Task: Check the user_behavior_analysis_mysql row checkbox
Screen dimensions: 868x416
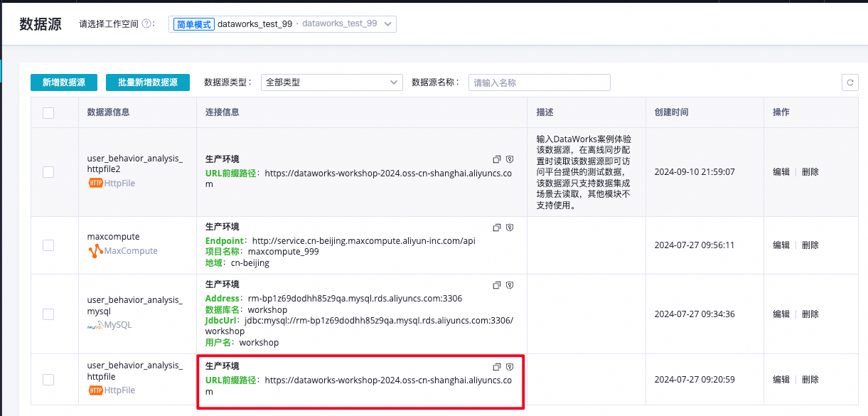Action: [x=48, y=314]
